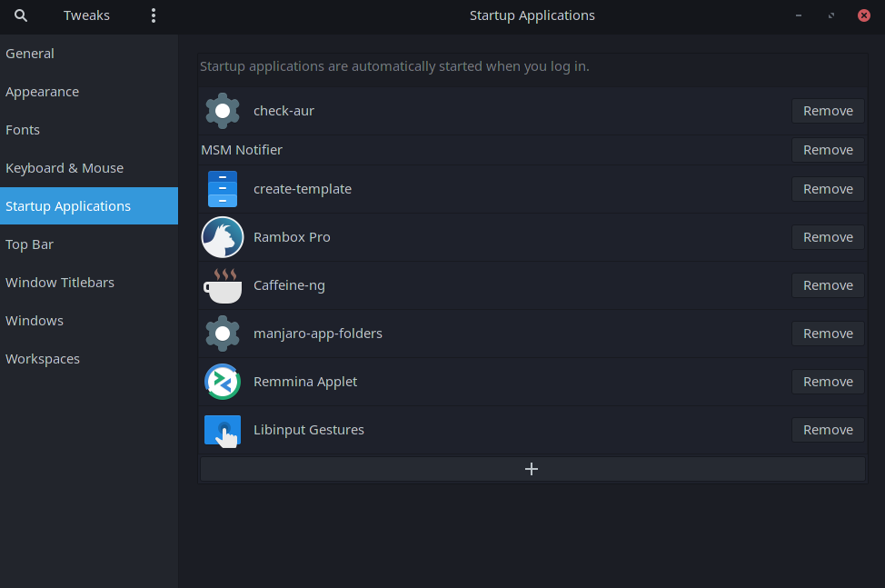Screen dimensions: 885x588
Task: Click the create-template file cabinet icon
Action: [223, 189]
